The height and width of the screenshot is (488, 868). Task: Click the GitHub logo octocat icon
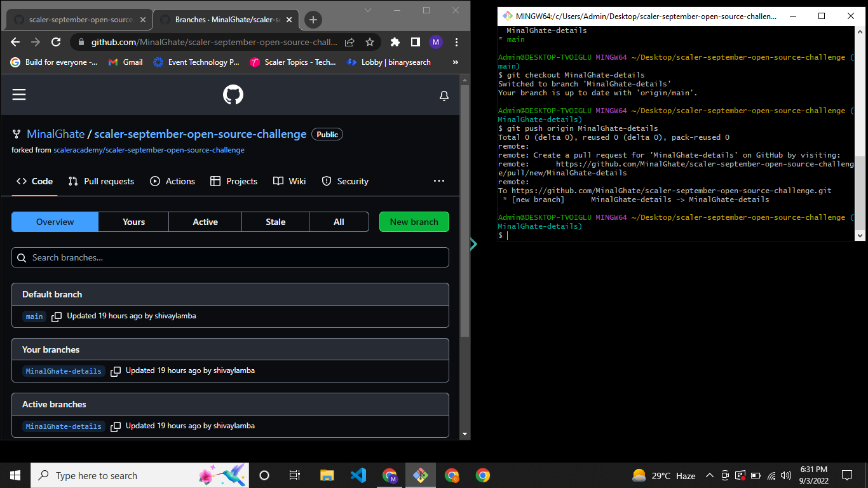(x=234, y=94)
